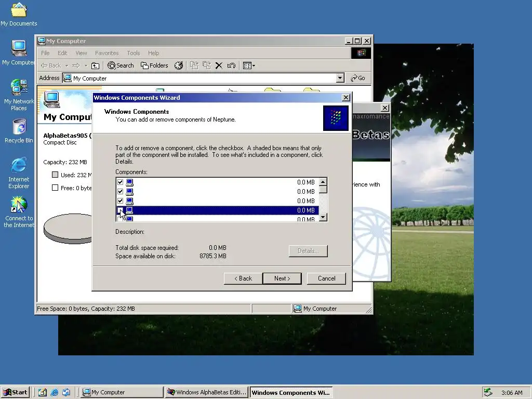The width and height of the screenshot is (532, 399).
Task: Close the Windows Components Wizard dialog
Action: [345, 98]
